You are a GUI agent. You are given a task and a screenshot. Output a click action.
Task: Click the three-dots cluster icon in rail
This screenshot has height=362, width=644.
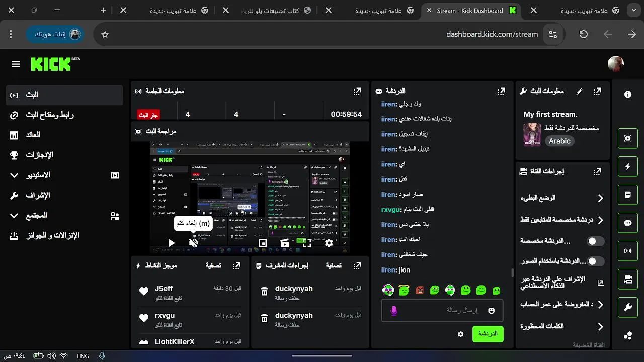point(628,335)
